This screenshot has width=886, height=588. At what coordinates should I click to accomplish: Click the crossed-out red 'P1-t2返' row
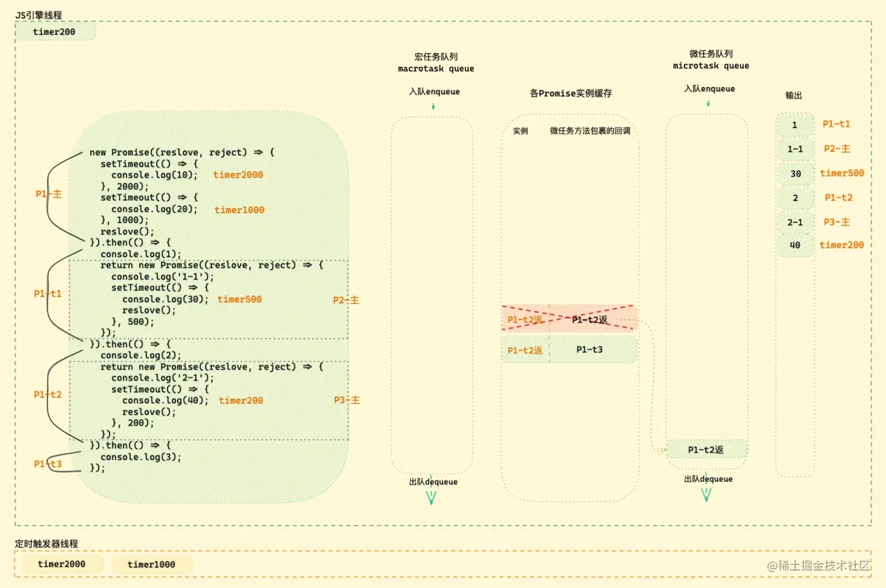click(x=569, y=319)
